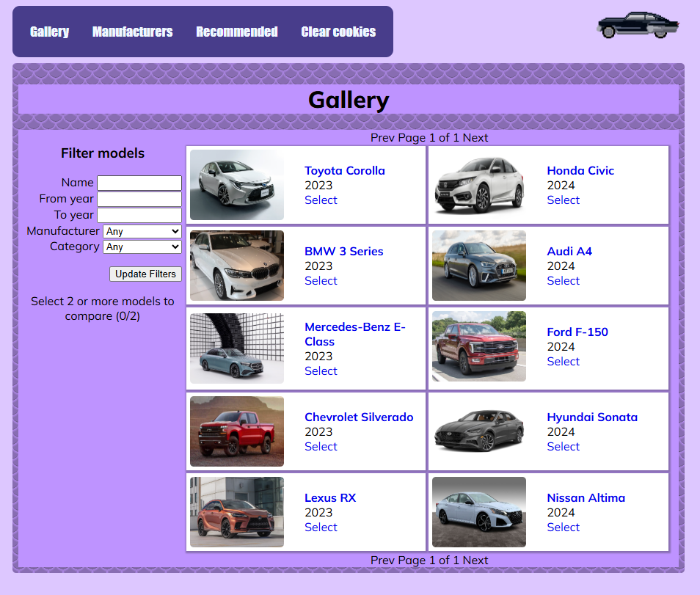Go to the Gallery page
The height and width of the screenshot is (595, 700).
(49, 32)
